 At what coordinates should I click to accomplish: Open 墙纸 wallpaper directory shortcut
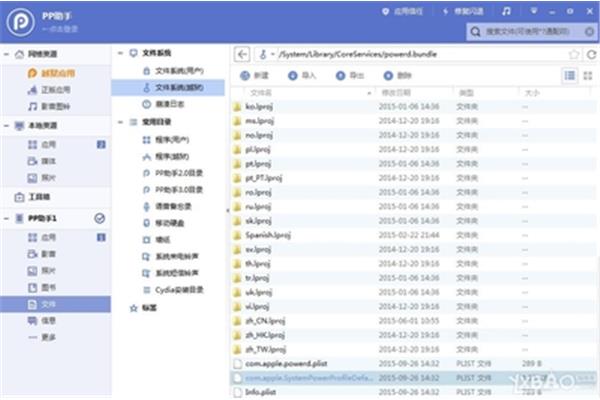pyautogui.click(x=157, y=240)
